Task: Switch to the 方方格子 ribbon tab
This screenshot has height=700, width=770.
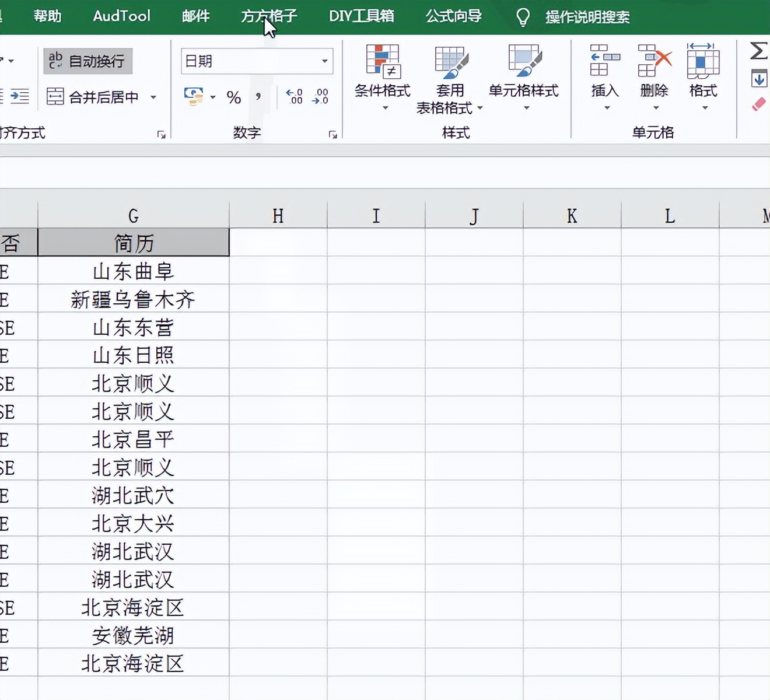Action: [268, 16]
